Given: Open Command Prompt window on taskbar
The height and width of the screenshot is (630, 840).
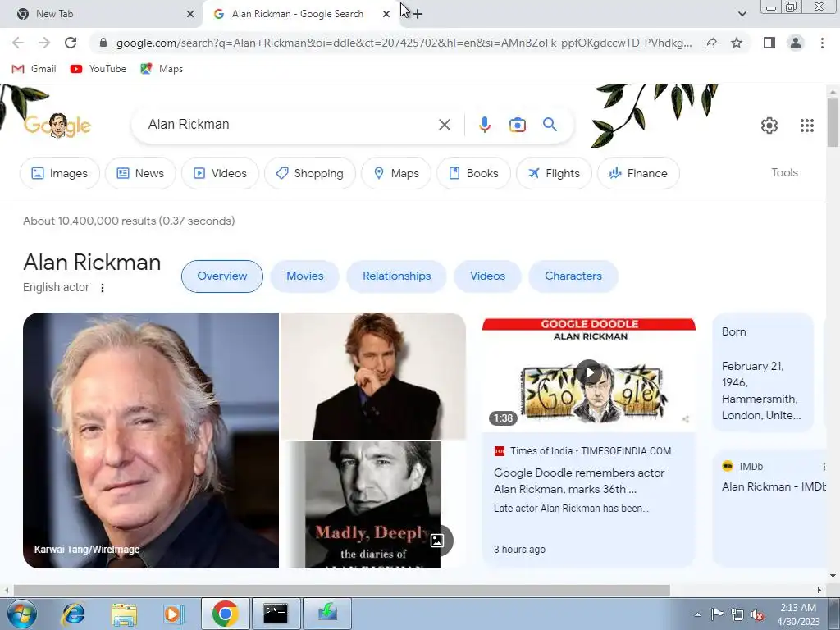Looking at the screenshot, I should (276, 614).
